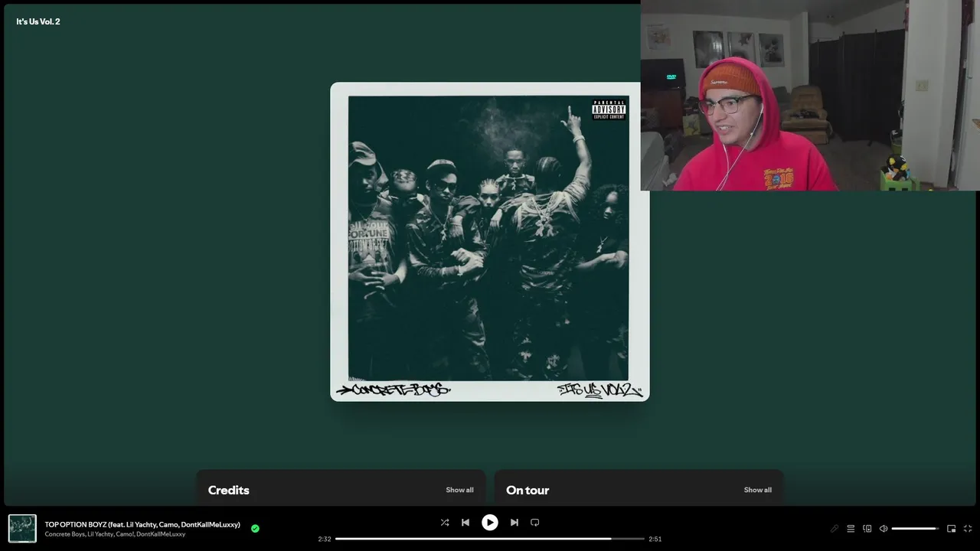Image resolution: width=980 pixels, height=551 pixels.
Task: Seek in the song progress bar
Action: click(x=490, y=539)
